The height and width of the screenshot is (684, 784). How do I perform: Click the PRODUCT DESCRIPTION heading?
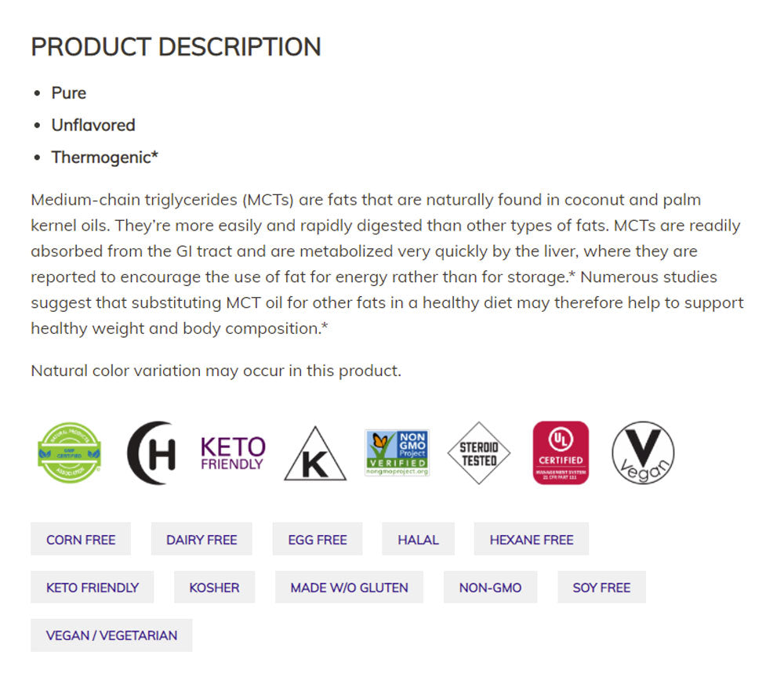(176, 47)
